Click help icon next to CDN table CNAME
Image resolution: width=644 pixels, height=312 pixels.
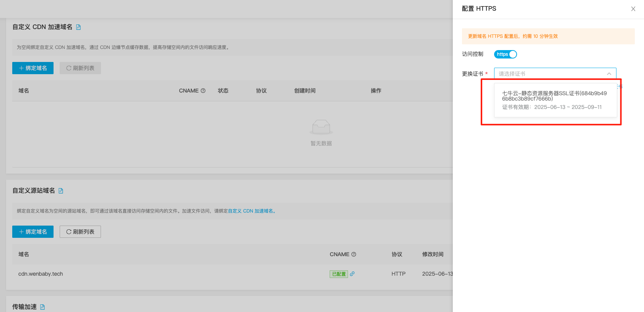(x=203, y=91)
